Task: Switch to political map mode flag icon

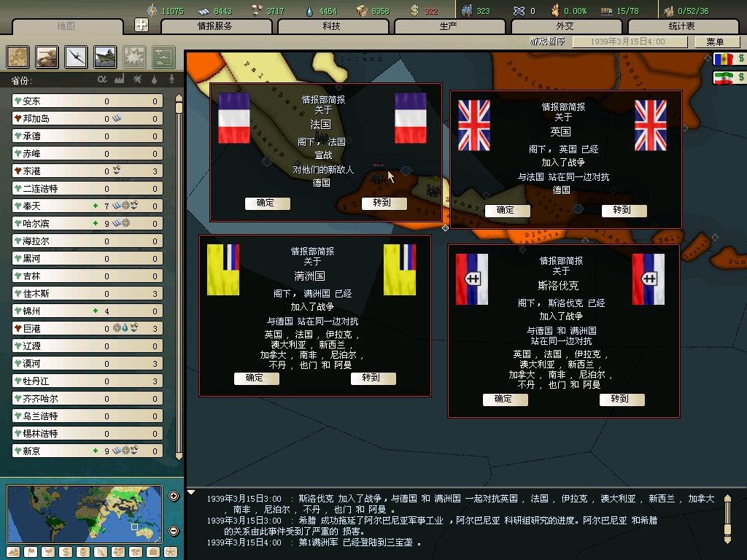Action: tap(31, 552)
